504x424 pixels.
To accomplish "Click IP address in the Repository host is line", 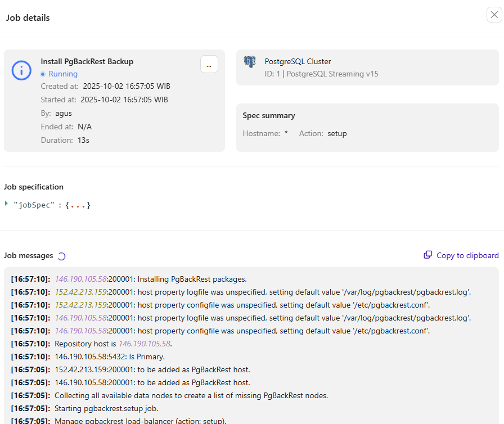I will tap(144, 344).
